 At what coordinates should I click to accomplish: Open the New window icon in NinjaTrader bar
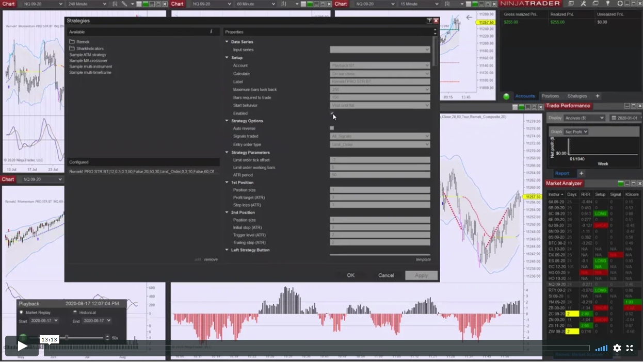point(571,4)
